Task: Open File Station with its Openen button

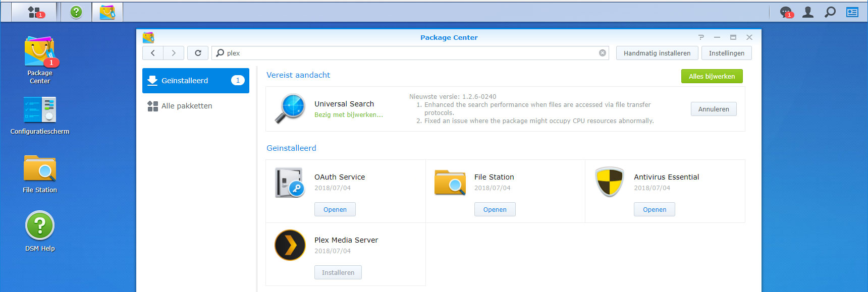Action: 495,209
